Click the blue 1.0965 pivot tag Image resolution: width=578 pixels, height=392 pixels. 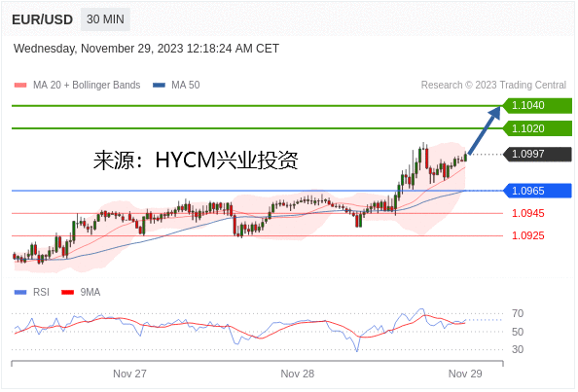pos(537,191)
